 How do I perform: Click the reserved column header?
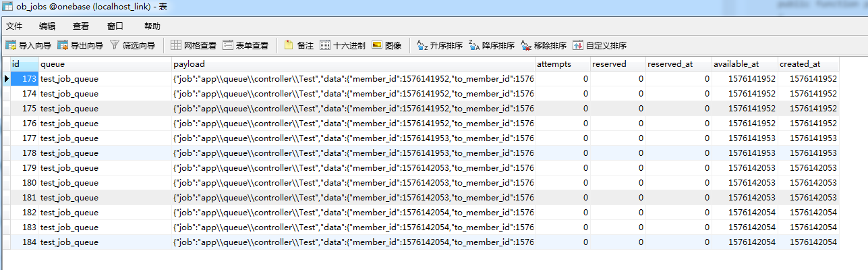(x=617, y=64)
